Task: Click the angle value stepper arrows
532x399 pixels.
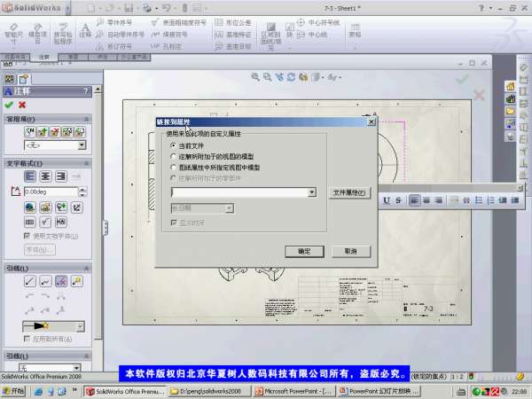Action: 82,192
